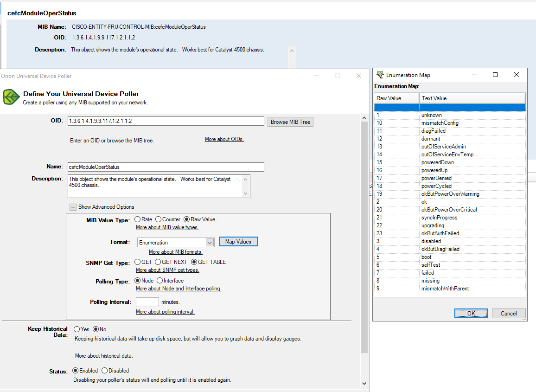Click the poller form scroll down arrow
This screenshot has height=392, width=536.
(364, 384)
